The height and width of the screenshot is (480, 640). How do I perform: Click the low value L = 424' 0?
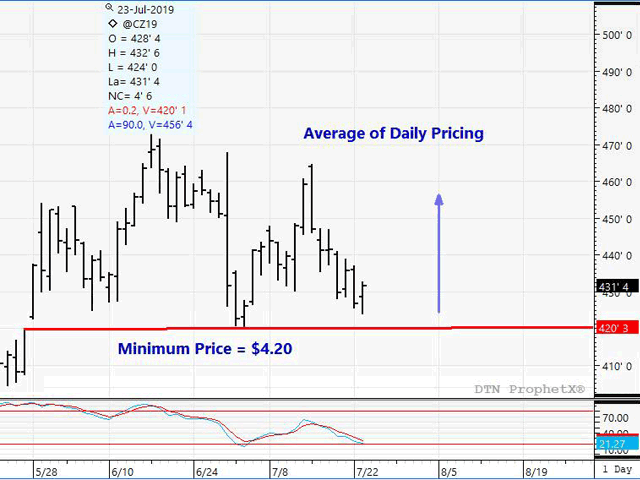coord(133,67)
